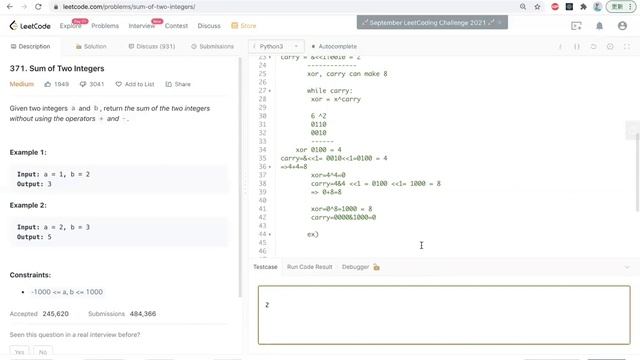Answer No to seen in interview
This screenshot has height=360, width=640.
43,351
